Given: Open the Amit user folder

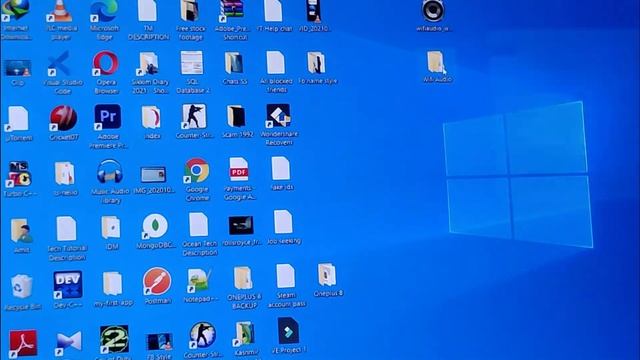Looking at the screenshot, I should coord(21,231).
